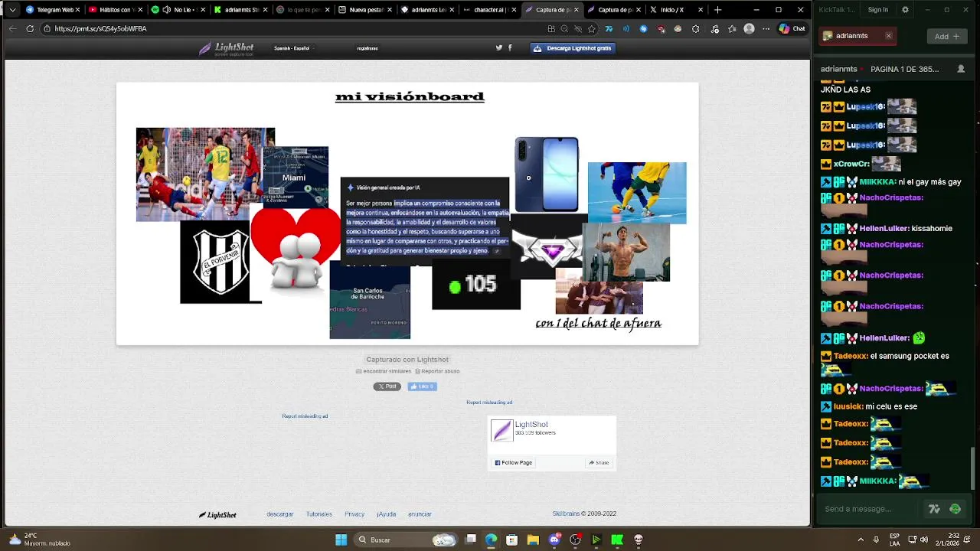The width and height of the screenshot is (980, 551).
Task: Open the visionboard screenshot image
Action: (x=407, y=214)
